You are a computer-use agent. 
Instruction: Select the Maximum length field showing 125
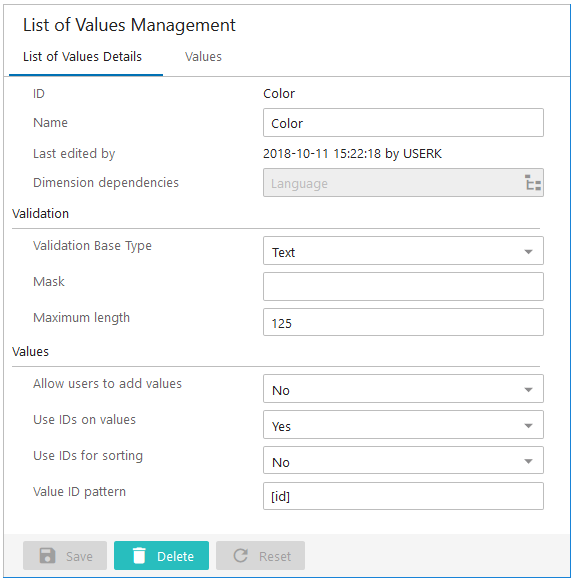point(403,322)
